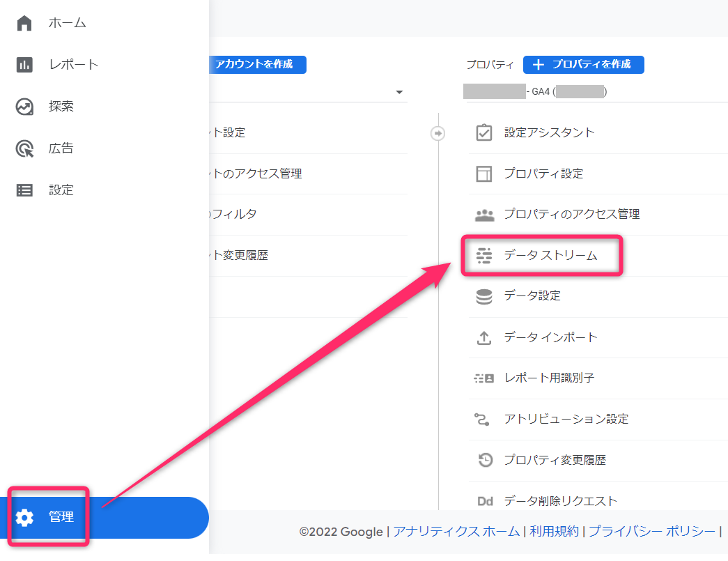
Task: Open the プライバシー ポリシー footer link
Action: pos(651,532)
